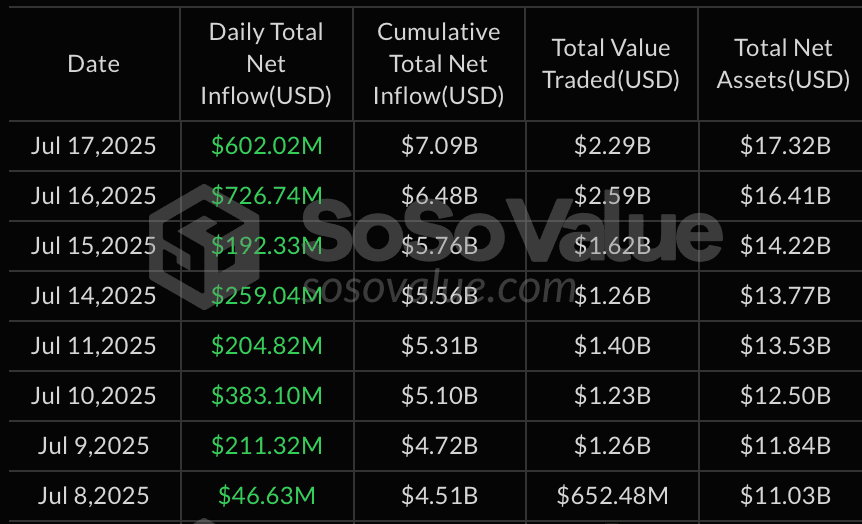Click the Total Net Assets header
Image resolution: width=862 pixels, height=524 pixels.
click(x=783, y=64)
